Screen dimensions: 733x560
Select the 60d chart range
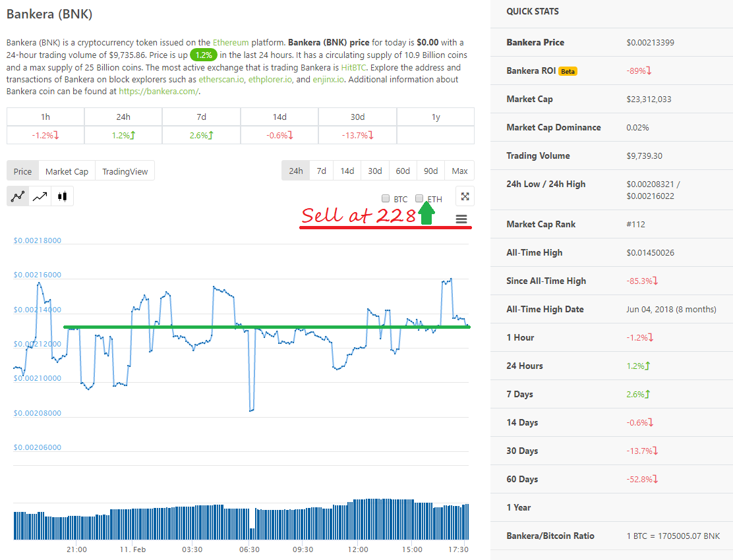pos(403,171)
